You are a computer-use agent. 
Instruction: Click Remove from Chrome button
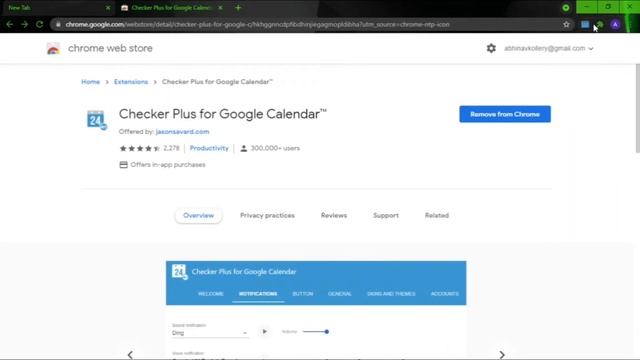tap(505, 114)
